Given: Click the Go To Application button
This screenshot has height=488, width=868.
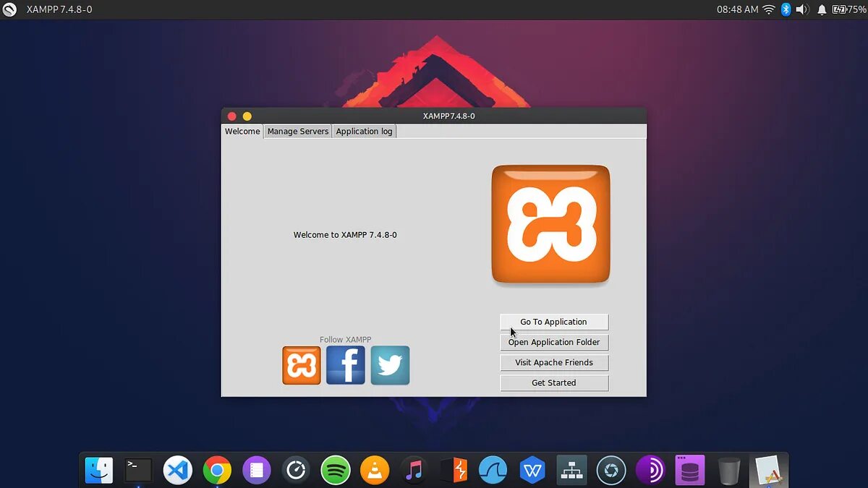Looking at the screenshot, I should [554, 322].
